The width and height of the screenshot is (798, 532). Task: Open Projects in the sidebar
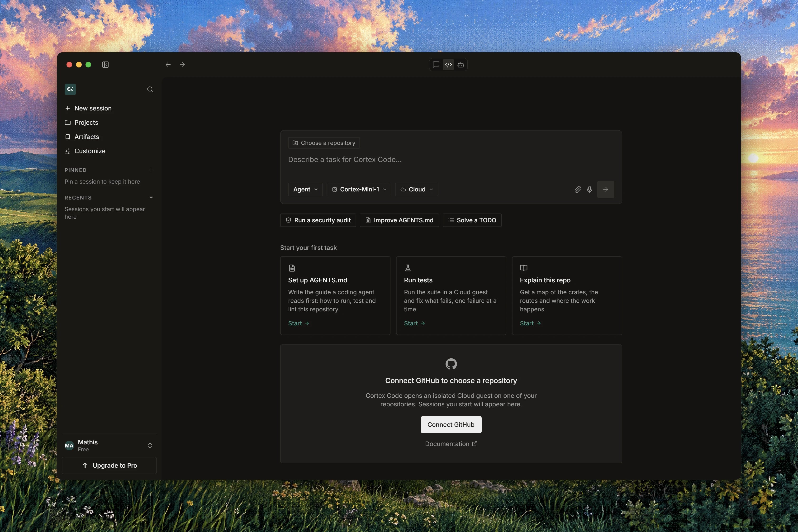(x=109, y=123)
